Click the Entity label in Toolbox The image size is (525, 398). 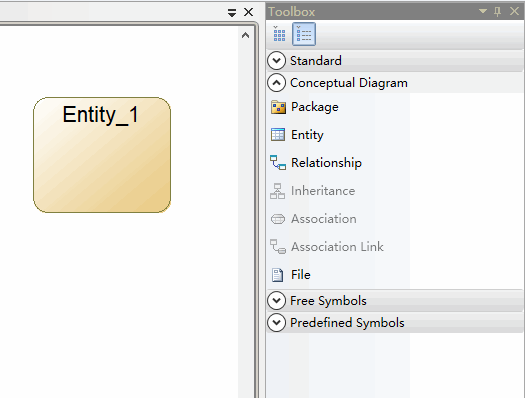(307, 135)
